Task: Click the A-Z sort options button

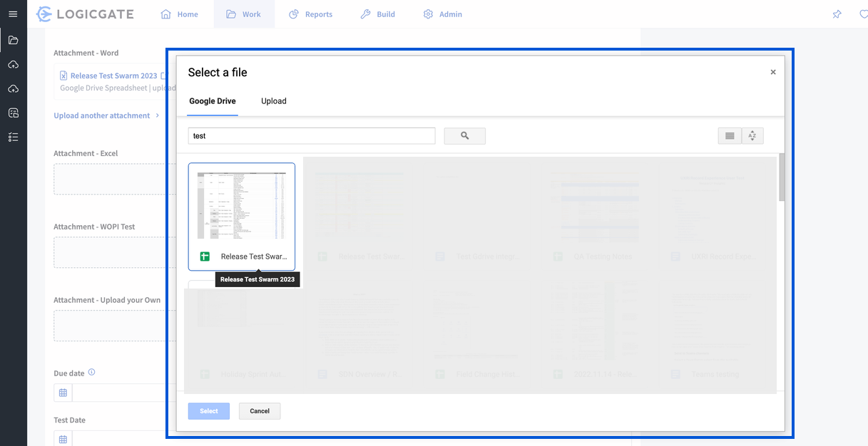Action: click(x=752, y=136)
